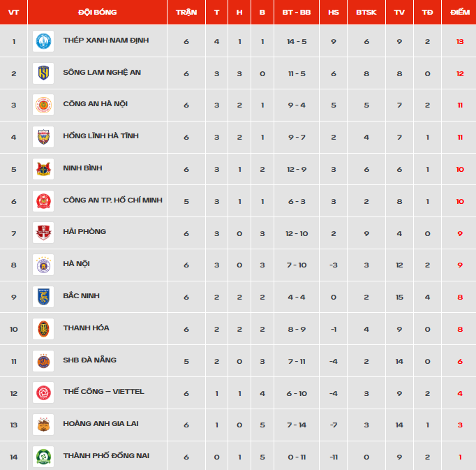Click the Sông Lam Nghệ An club logo
This screenshot has height=470, width=476.
(x=43, y=73)
